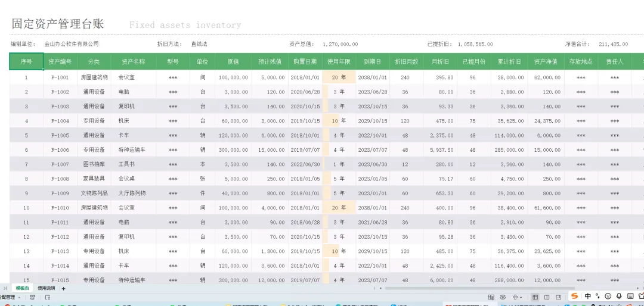Screen dimensions: 644x306
Task: Open the status bar settings table icon
Action: (491, 297)
